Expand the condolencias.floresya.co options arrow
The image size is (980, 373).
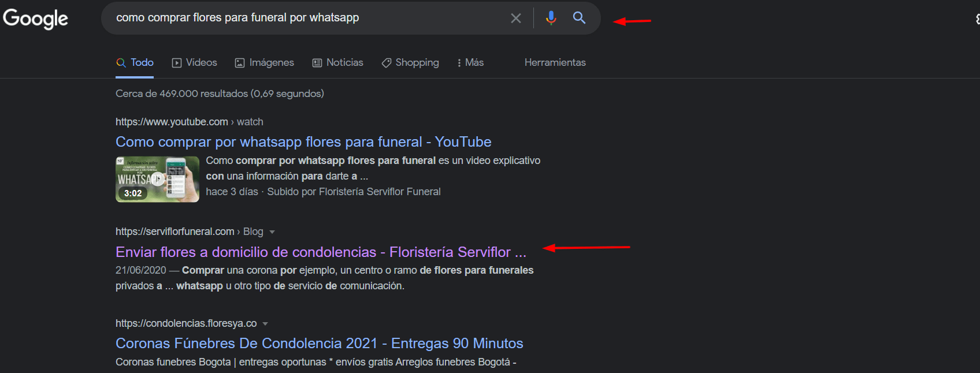(x=265, y=324)
